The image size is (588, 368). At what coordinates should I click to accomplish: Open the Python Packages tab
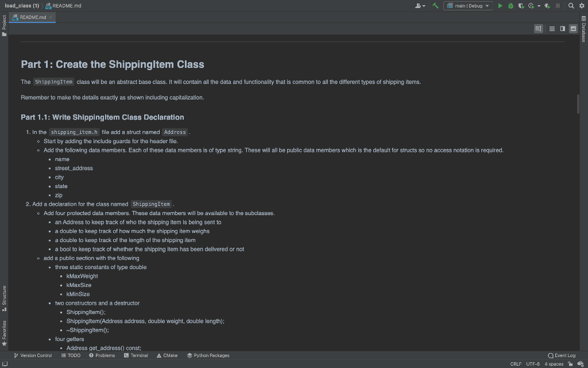208,355
